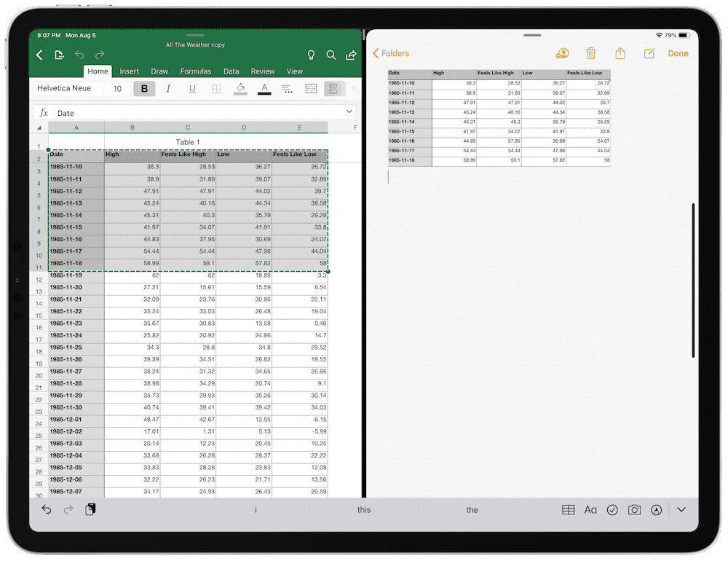Open the camera icon in Notes toolbar
This screenshot has height=561, width=728.
click(x=635, y=510)
